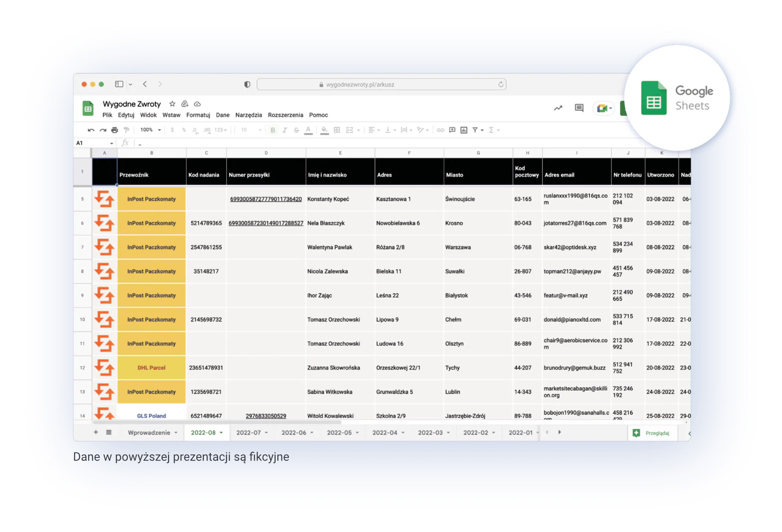
Task: Toggle the browser sidebar icon
Action: pyautogui.click(x=119, y=84)
